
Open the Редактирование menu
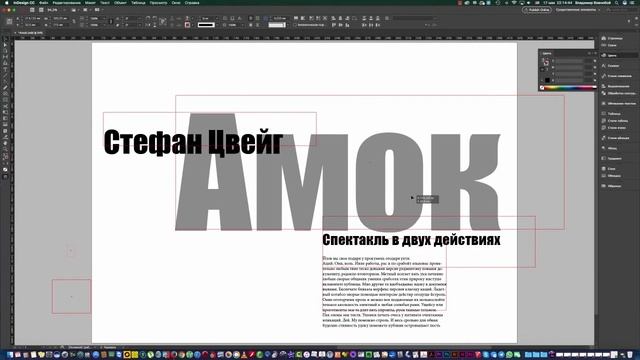tap(67, 3)
